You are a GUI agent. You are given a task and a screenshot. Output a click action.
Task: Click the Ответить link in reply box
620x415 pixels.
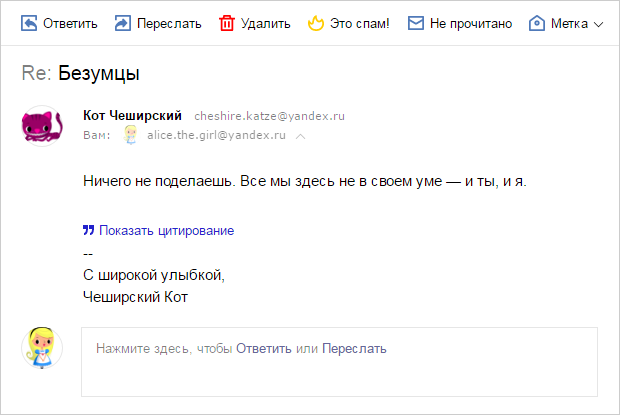[264, 349]
